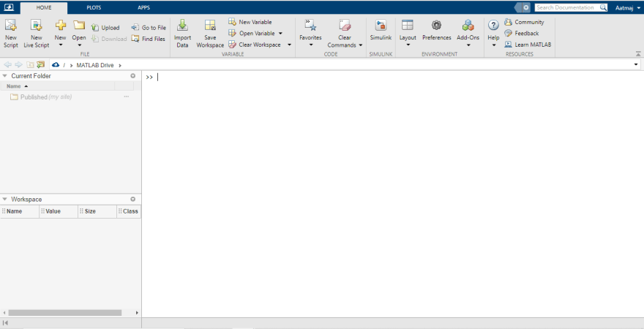Open options for Published folder

126,97
